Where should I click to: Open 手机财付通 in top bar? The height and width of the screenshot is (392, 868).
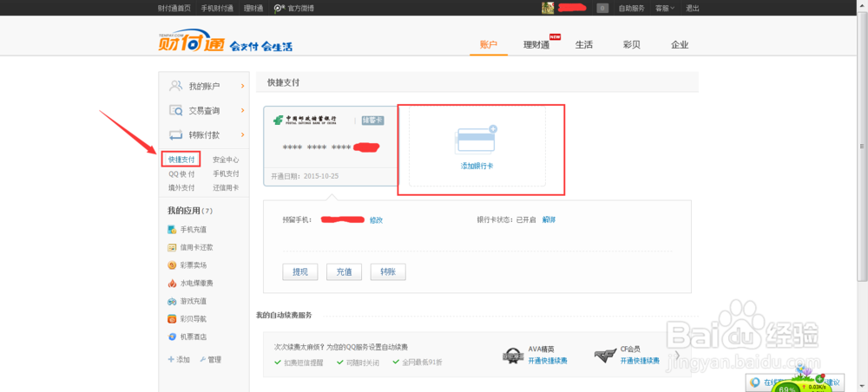click(217, 9)
